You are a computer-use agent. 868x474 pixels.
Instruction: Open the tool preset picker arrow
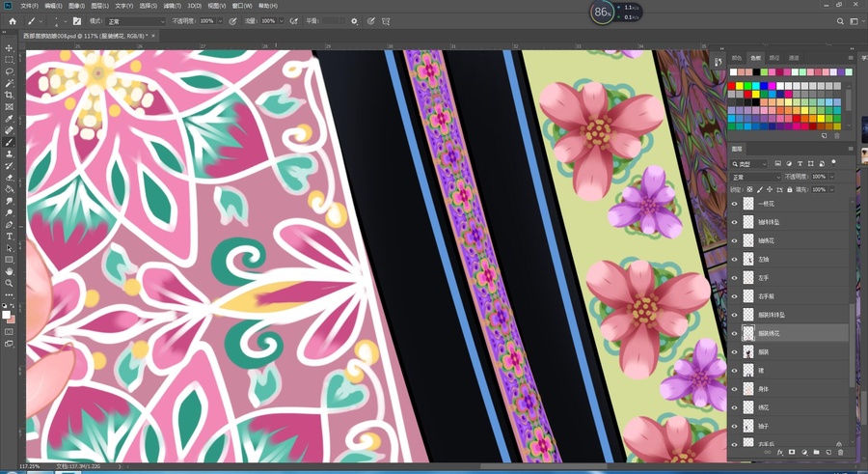click(41, 21)
